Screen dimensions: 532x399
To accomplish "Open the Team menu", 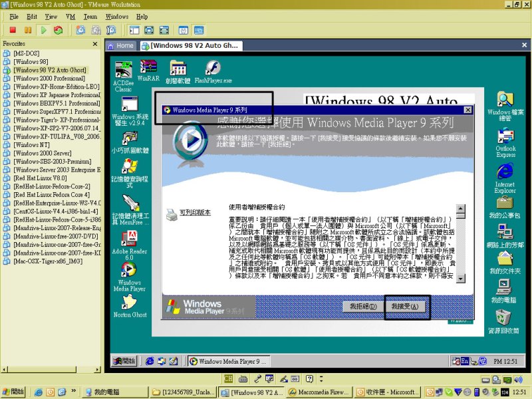I will coord(90,17).
